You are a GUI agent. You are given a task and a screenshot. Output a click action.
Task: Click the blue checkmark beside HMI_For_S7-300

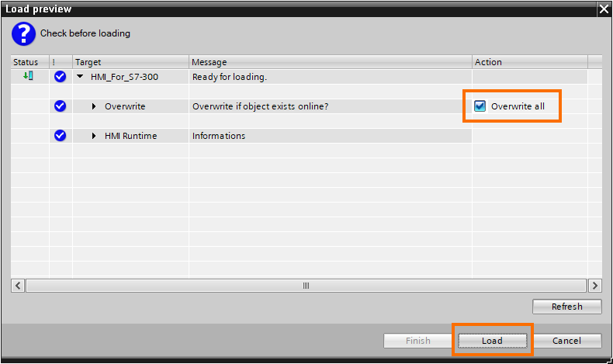point(61,77)
